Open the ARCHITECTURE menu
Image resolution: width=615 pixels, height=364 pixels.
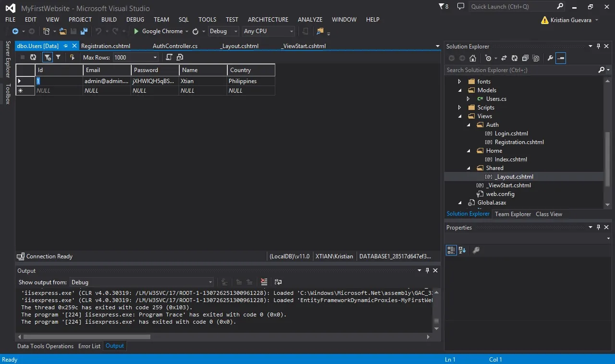click(268, 20)
